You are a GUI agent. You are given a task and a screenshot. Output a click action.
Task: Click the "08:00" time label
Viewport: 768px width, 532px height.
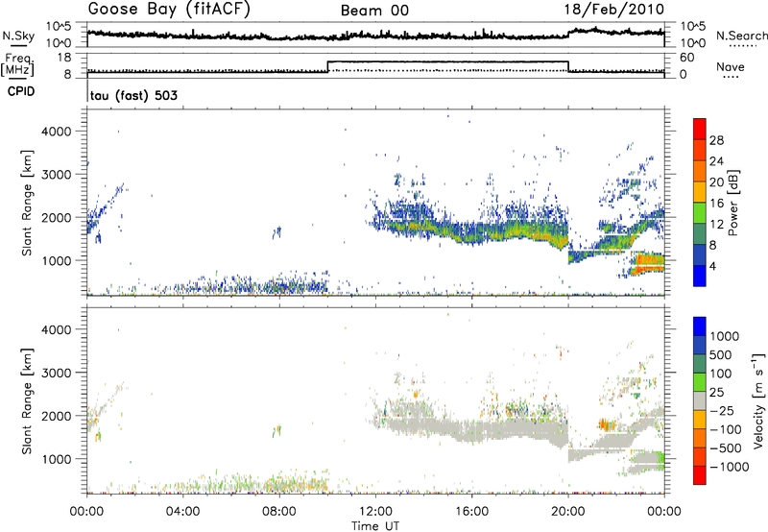(x=279, y=512)
